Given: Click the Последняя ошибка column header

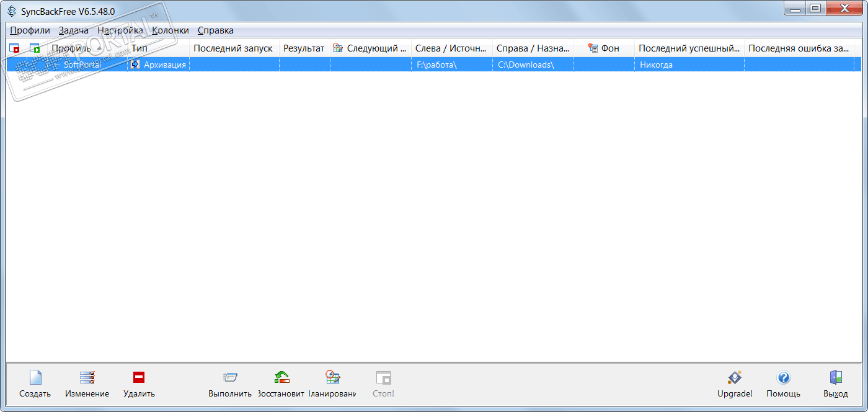Looking at the screenshot, I should (x=799, y=48).
